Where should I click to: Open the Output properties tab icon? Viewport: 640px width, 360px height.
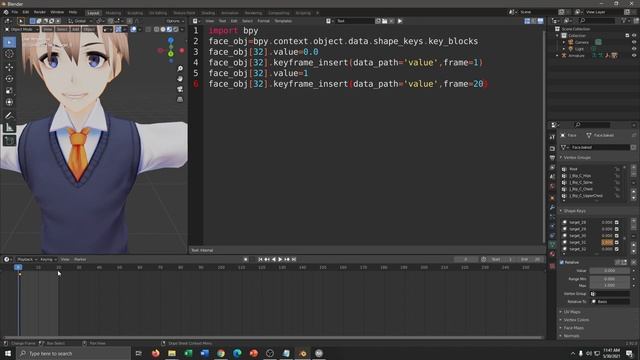552,158
